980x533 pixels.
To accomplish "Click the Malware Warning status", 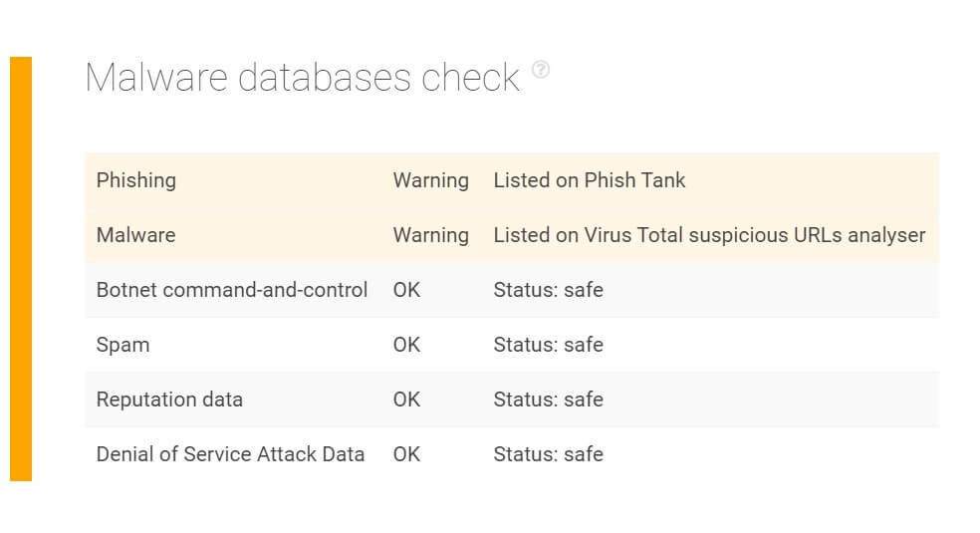I will [x=430, y=235].
